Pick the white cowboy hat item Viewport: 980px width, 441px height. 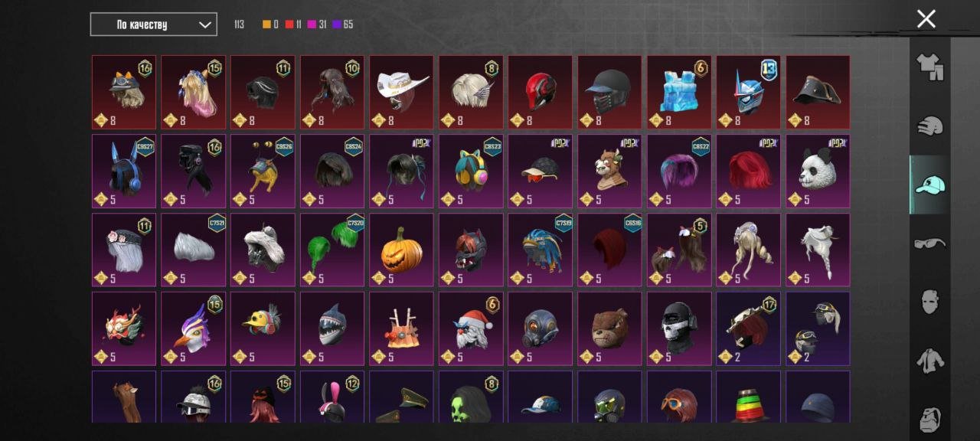click(x=402, y=92)
